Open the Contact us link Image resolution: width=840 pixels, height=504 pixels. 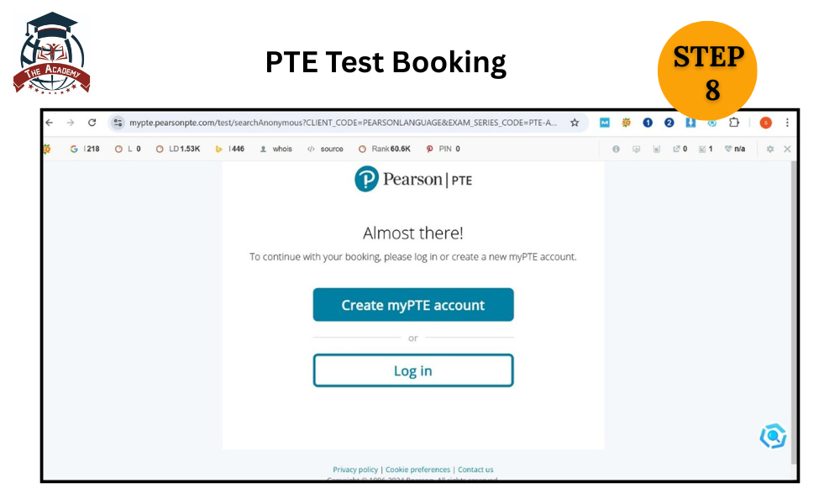475,470
